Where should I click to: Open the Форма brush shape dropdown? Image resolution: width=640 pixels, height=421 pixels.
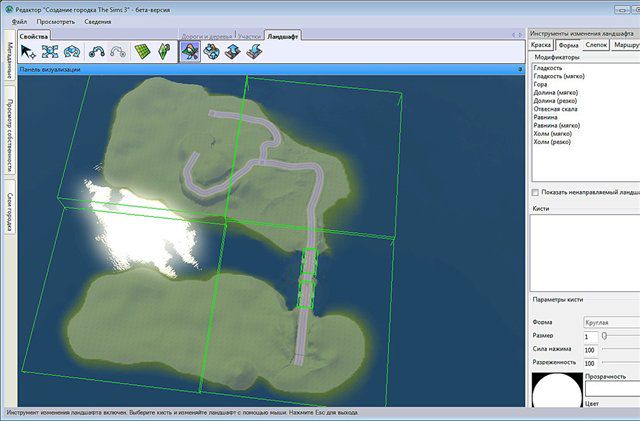610,323
